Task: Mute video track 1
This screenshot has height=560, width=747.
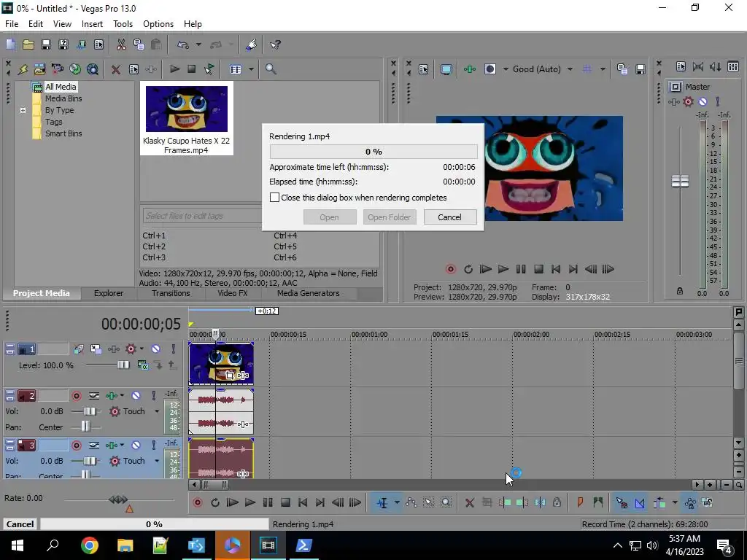Action: point(155,349)
